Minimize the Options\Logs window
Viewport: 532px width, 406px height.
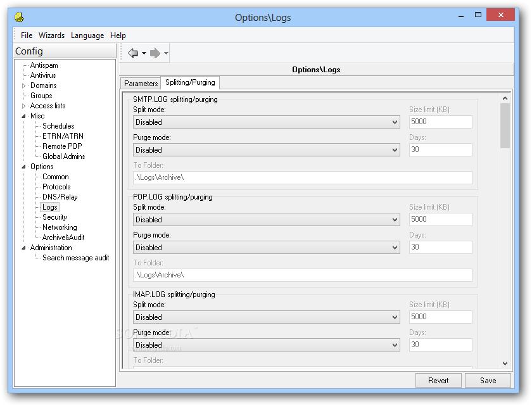pos(461,15)
